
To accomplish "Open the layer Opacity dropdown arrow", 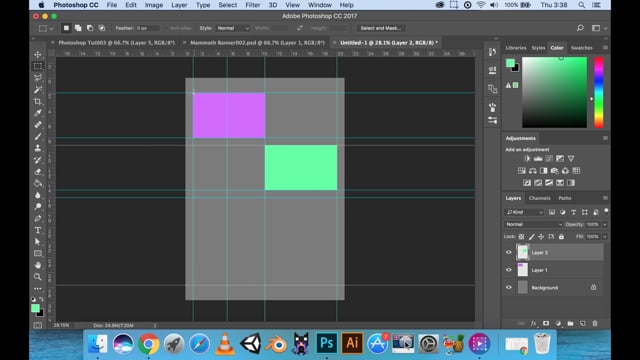I will coord(604,224).
